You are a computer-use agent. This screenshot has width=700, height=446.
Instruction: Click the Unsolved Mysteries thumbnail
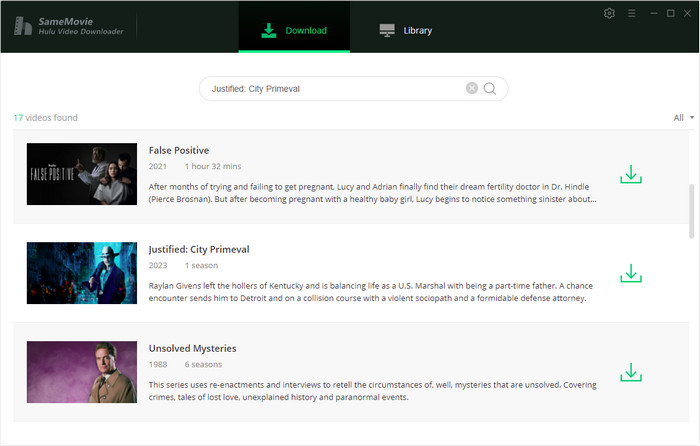tap(82, 372)
